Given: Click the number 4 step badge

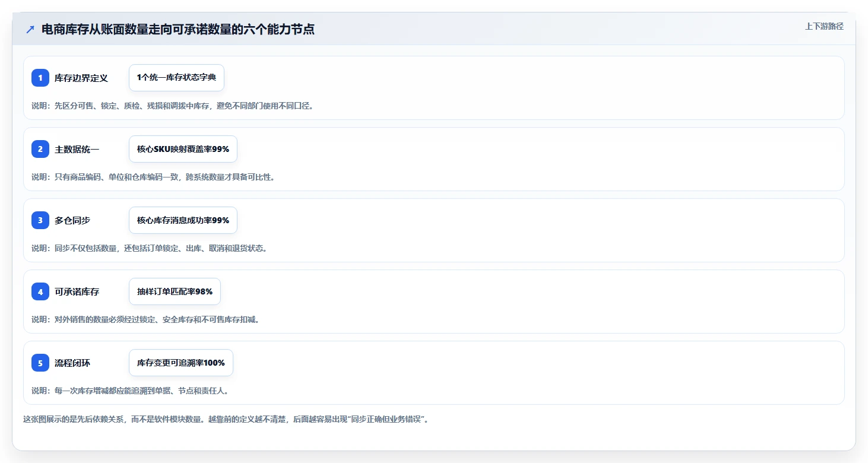Looking at the screenshot, I should 40,291.
